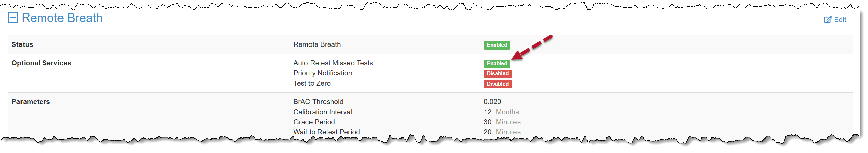The height and width of the screenshot is (153, 868).
Task: Select the Status row label
Action: pos(22,44)
